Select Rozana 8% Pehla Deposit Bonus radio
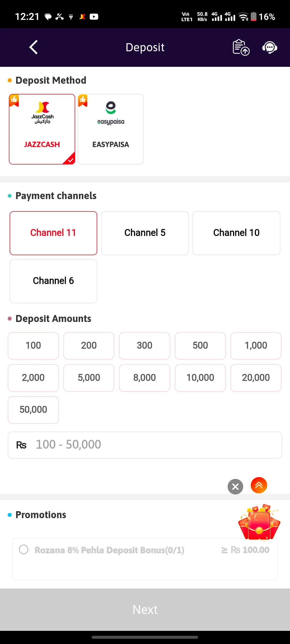This screenshot has height=644, width=290. [x=24, y=550]
